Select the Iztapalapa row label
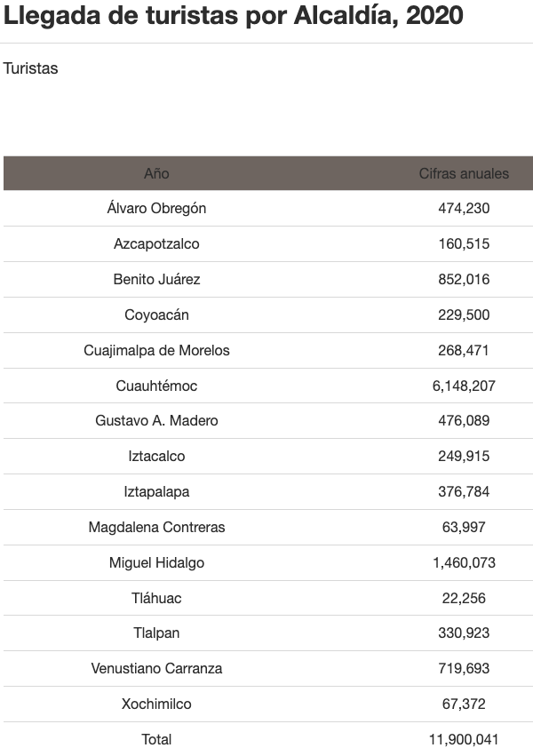533x756 pixels. pos(156,491)
